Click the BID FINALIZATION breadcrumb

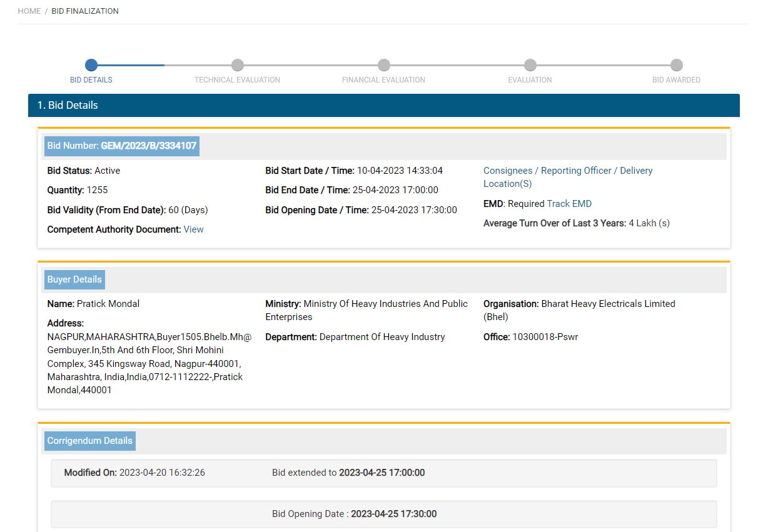(85, 11)
